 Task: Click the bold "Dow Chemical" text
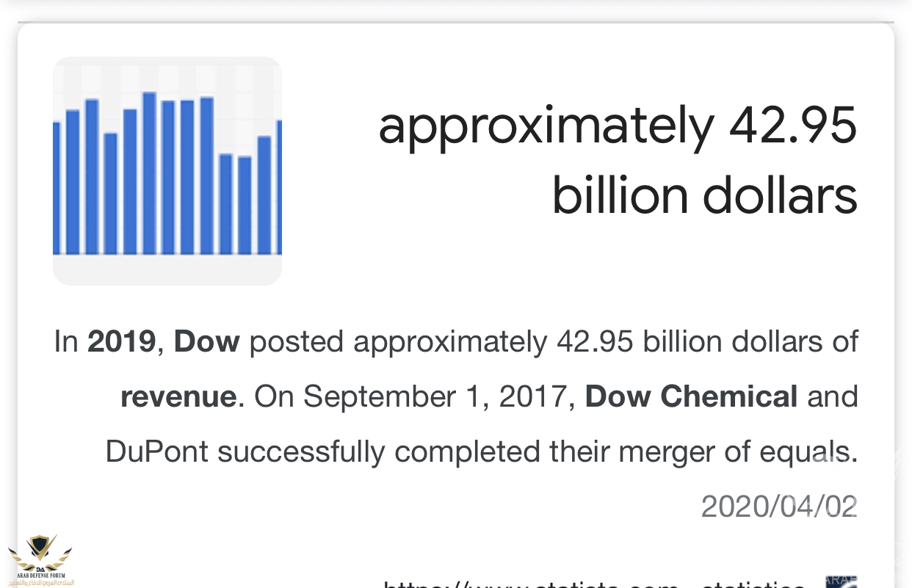691,397
